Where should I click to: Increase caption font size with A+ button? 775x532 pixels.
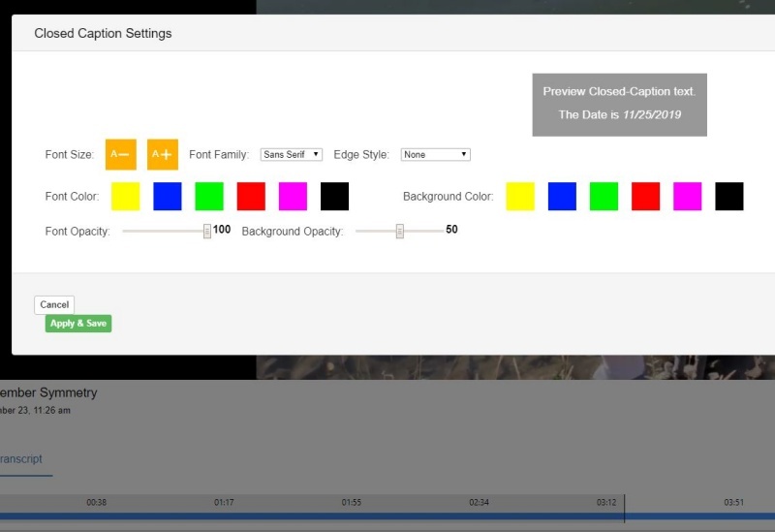tap(163, 154)
